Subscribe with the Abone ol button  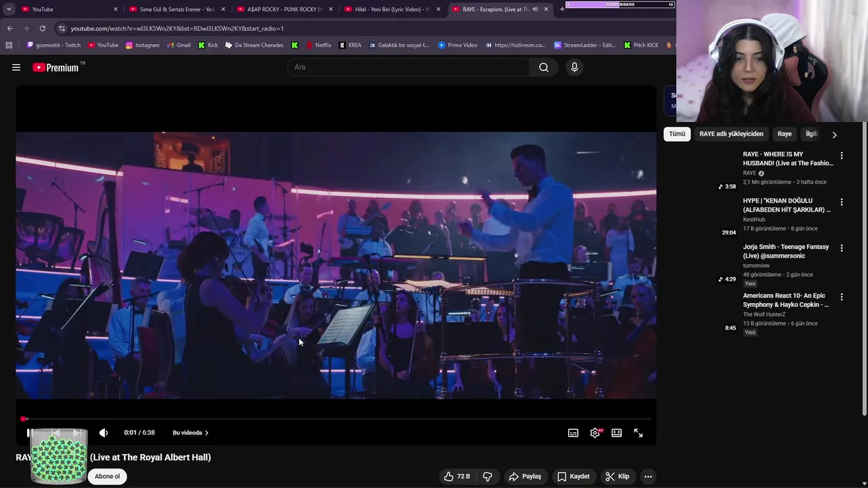tap(107, 476)
